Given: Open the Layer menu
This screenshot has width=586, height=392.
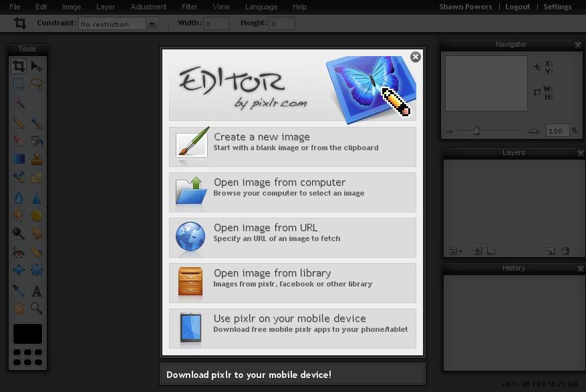Looking at the screenshot, I should (106, 7).
